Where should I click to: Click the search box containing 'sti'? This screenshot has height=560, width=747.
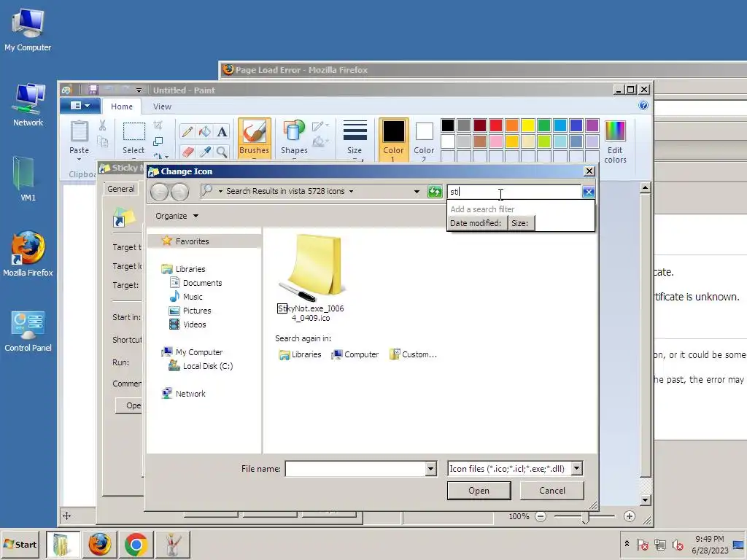(x=514, y=192)
